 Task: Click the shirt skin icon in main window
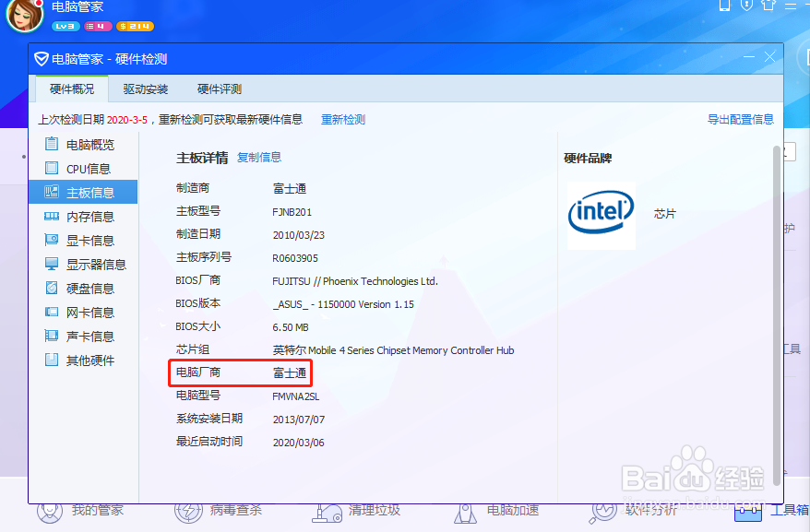pyautogui.click(x=768, y=6)
